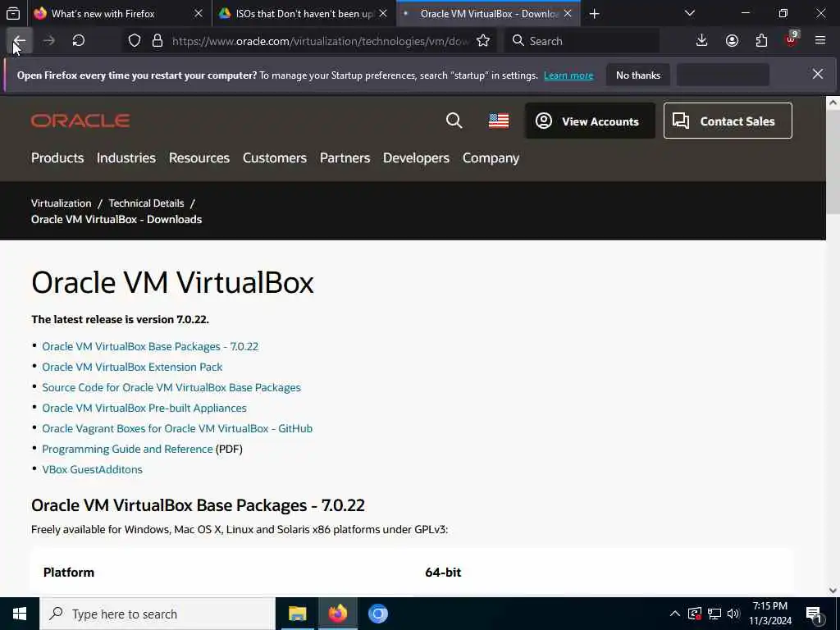Viewport: 840px width, 630px height.
Task: Open the Firefox downloads panel
Action: 702,41
